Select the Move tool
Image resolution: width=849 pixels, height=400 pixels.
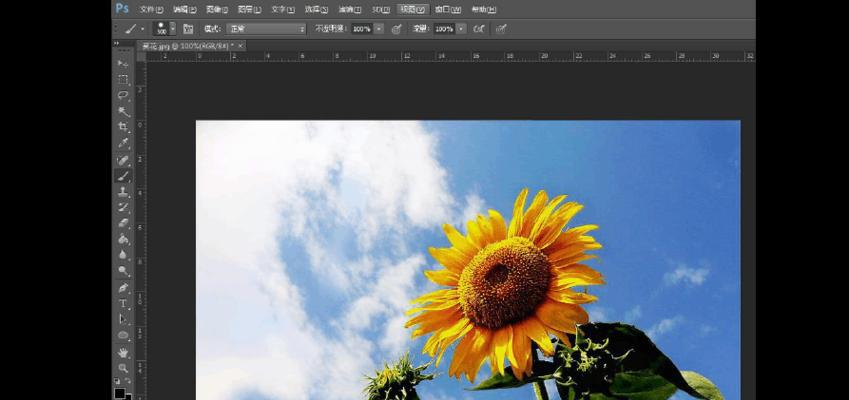tap(123, 63)
